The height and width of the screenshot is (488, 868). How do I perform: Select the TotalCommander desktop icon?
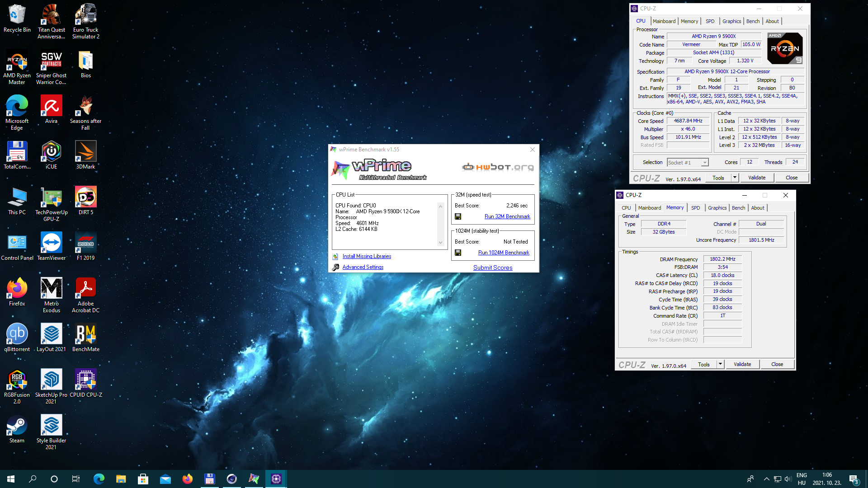tap(17, 155)
